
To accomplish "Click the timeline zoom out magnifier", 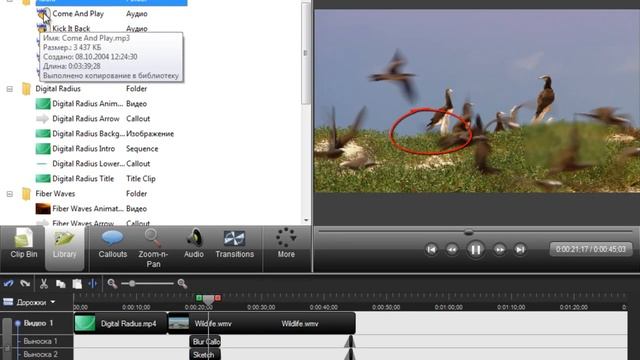I will [112, 283].
